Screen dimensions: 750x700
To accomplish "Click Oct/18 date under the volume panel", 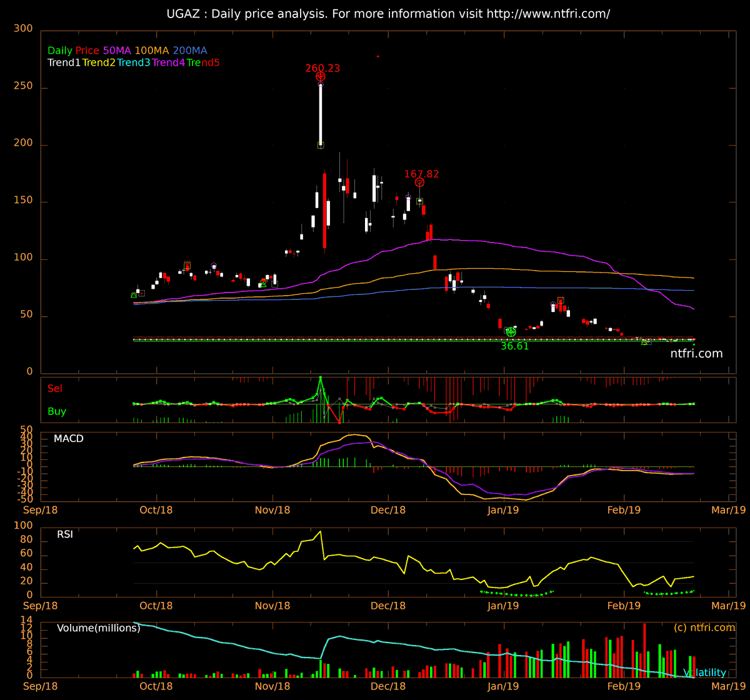I will click(x=156, y=686).
